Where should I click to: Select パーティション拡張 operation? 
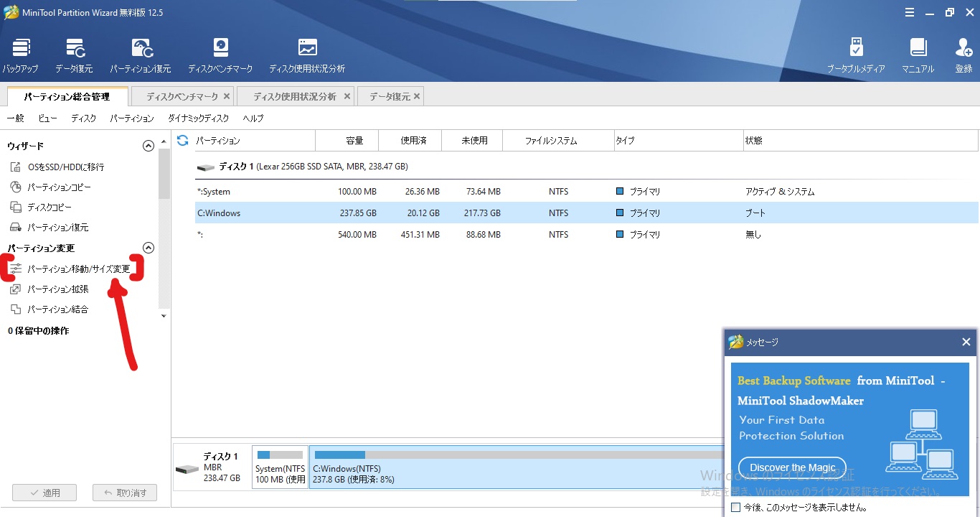49,289
